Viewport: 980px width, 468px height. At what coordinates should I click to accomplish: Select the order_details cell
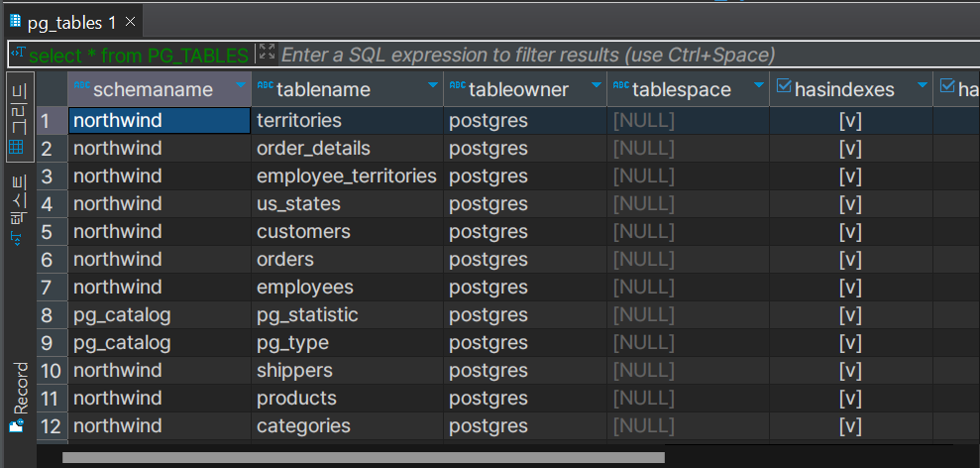[348, 149]
